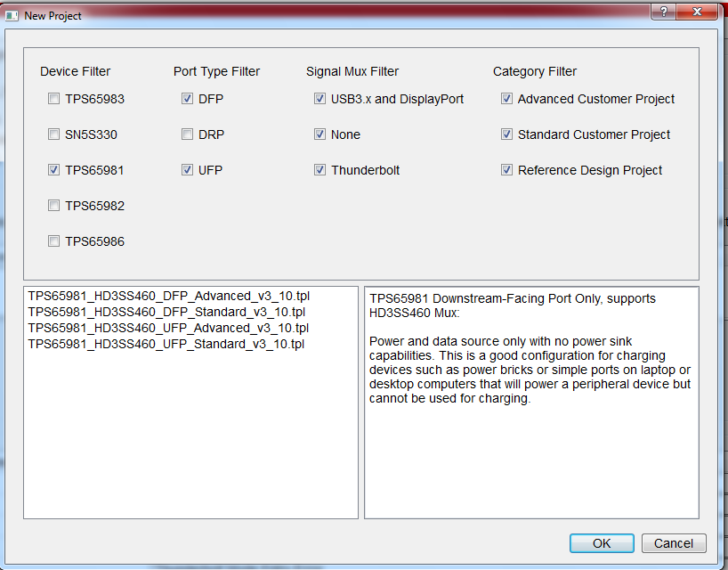Uncheck the DFP port type filter
The width and height of the screenshot is (728, 570).
pyautogui.click(x=187, y=99)
